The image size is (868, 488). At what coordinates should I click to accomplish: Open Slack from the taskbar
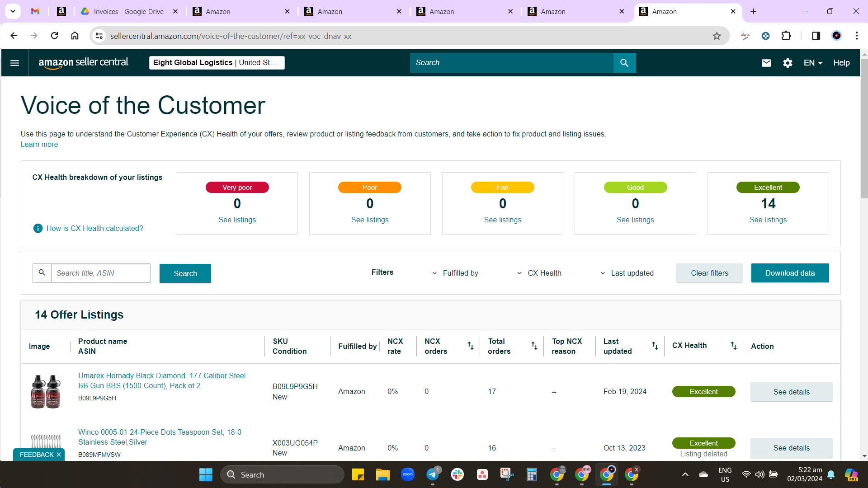tap(458, 474)
